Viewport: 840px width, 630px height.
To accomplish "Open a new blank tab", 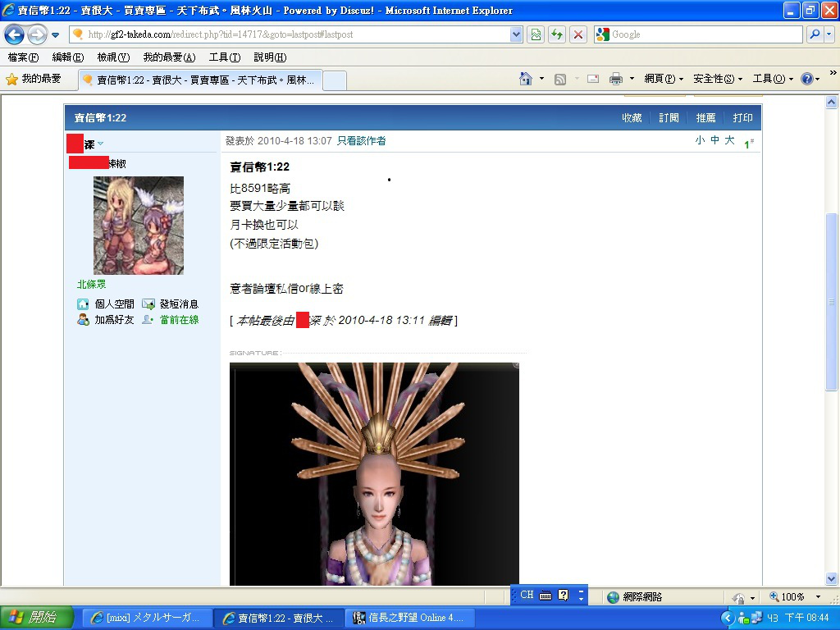I will [x=335, y=80].
